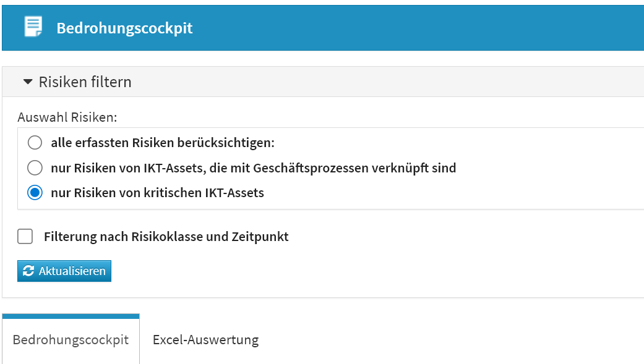
Task: Click the Bedrohungscockpit page title in header
Action: [x=124, y=28]
